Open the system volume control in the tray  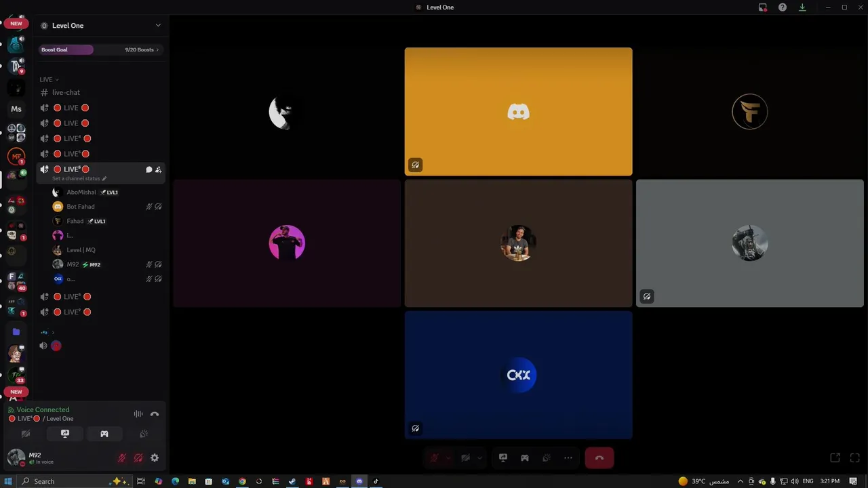[794, 481]
